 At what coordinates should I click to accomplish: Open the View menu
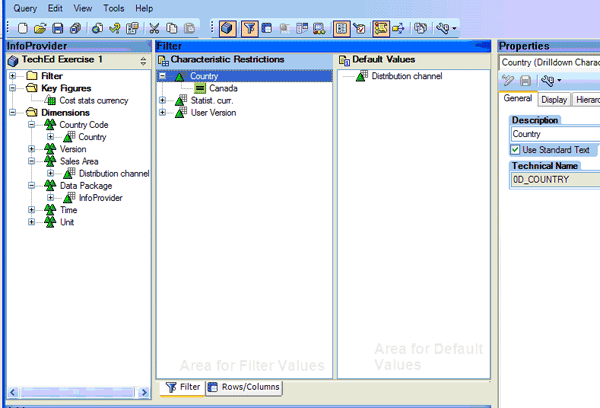[x=83, y=8]
